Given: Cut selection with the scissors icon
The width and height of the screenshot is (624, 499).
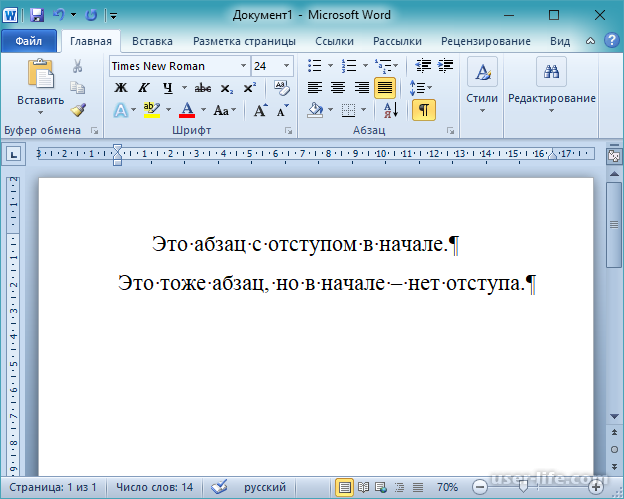Looking at the screenshot, I should click(78, 66).
